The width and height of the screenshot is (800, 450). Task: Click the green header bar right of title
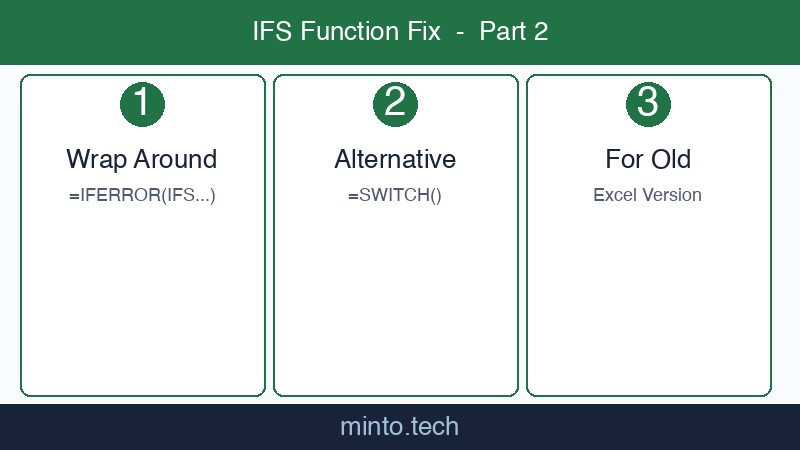coord(680,31)
